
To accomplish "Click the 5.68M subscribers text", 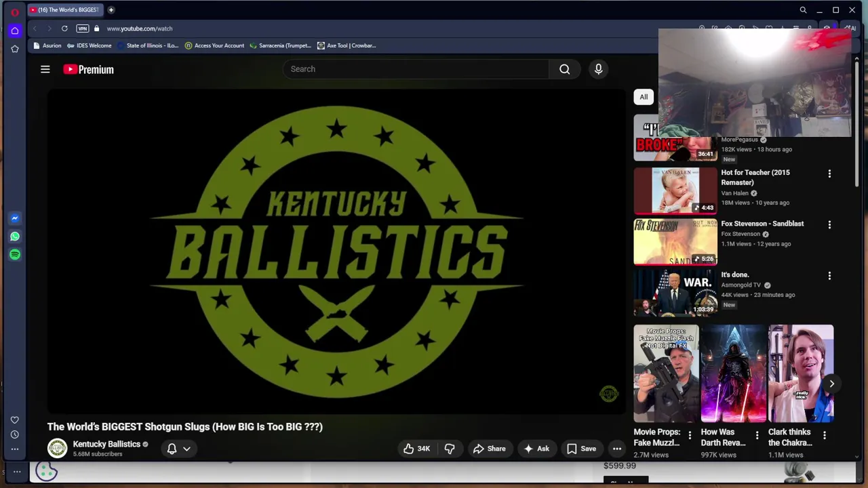I will pos(98,454).
